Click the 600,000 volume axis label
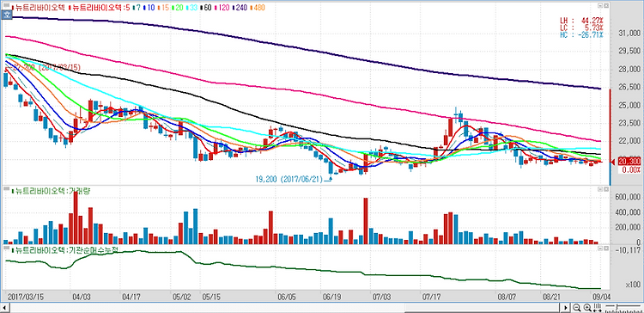This screenshot has height=313, width=644. click(x=627, y=197)
